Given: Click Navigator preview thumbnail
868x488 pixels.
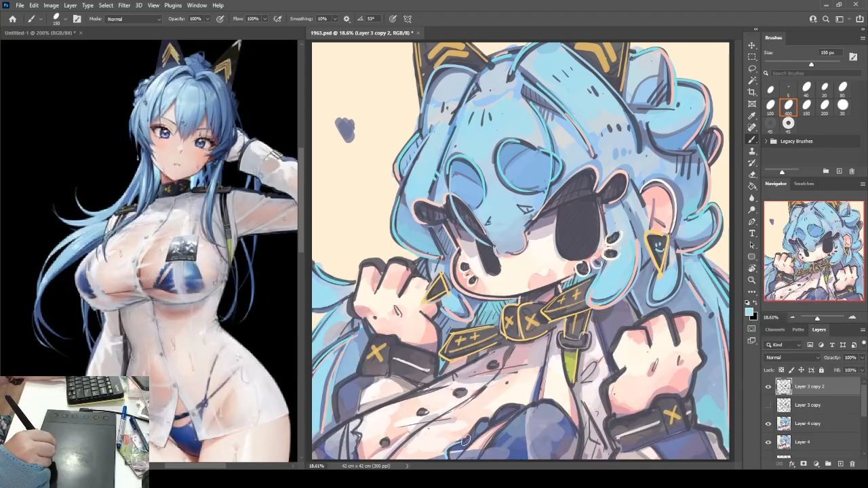Looking at the screenshot, I should (814, 251).
